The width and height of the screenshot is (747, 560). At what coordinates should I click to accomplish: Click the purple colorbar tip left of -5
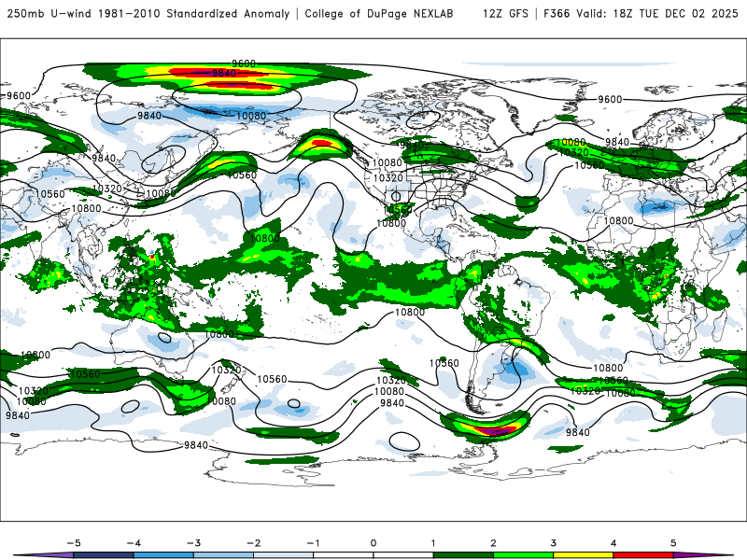[x=43, y=555]
